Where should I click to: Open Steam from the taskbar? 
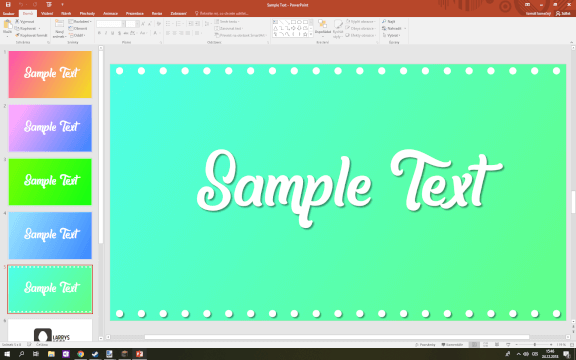click(95, 354)
